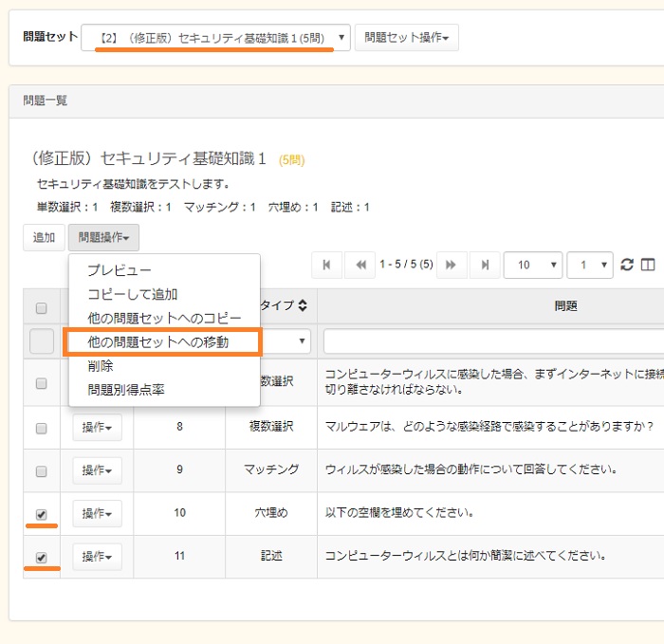Viewport: 664px width, 644px height.
Task: Expand the 問題セット操作 dropdown button
Action: coord(406,38)
